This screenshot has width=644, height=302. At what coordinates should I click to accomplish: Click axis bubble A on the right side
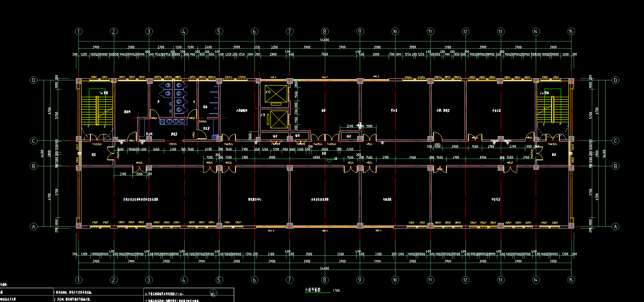coord(616,226)
